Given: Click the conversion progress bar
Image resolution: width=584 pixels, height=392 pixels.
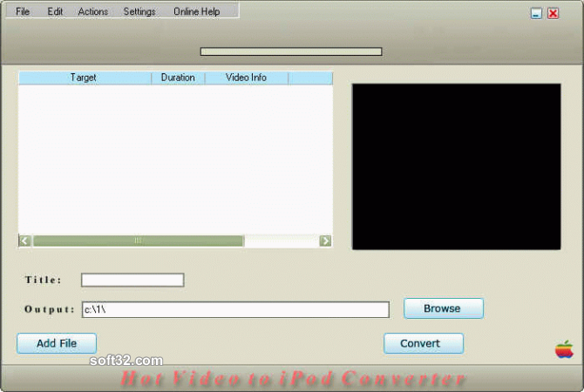Looking at the screenshot, I should pos(291,51).
